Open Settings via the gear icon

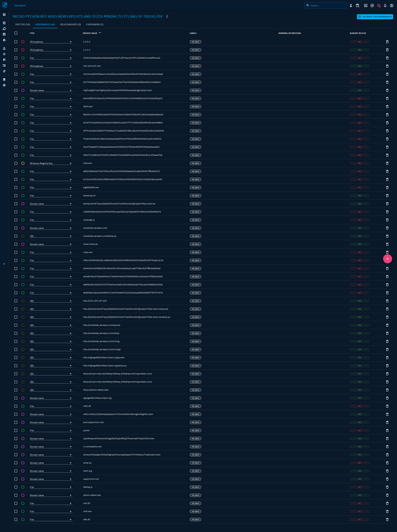[4, 85]
